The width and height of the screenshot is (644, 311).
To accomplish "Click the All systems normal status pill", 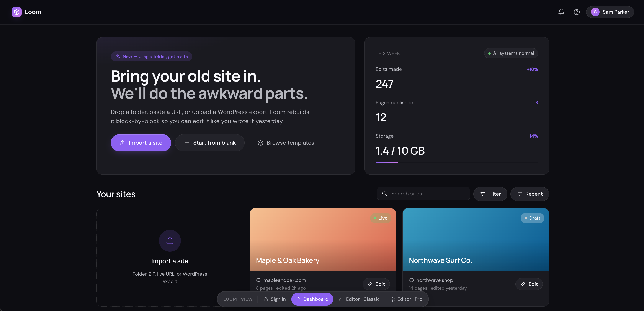I will click(511, 53).
